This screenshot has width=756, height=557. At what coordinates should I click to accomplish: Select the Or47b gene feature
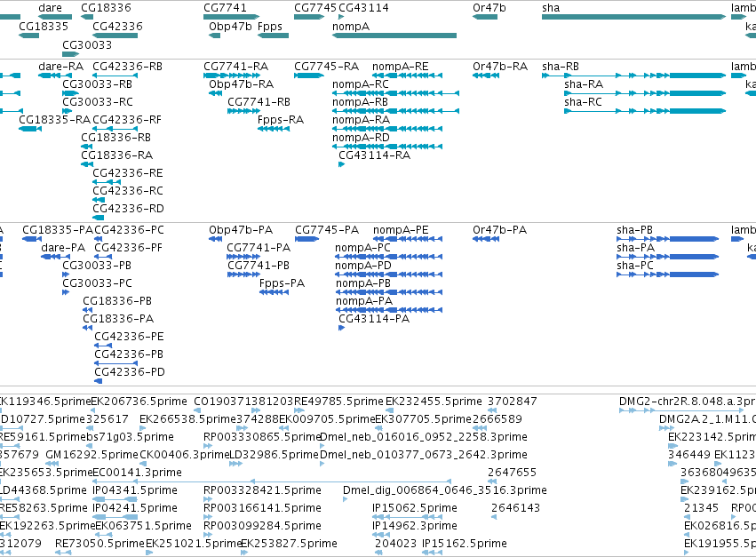coord(485,17)
